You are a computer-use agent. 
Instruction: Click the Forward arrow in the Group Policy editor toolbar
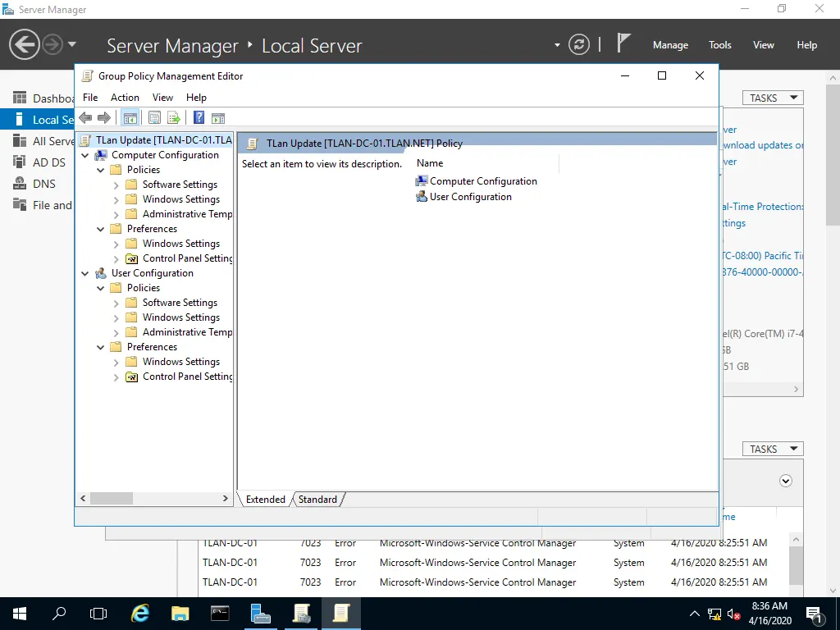(104, 118)
